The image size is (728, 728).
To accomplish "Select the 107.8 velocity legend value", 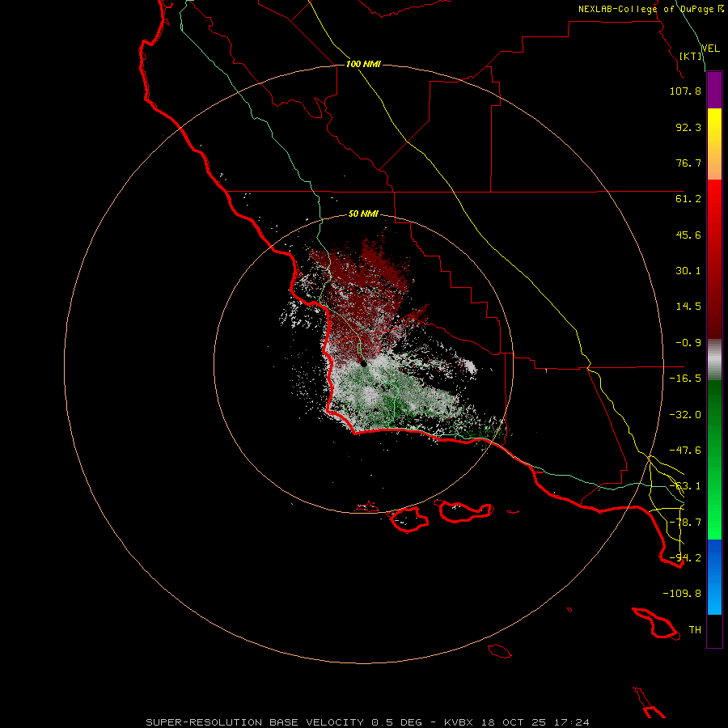I will tap(685, 91).
